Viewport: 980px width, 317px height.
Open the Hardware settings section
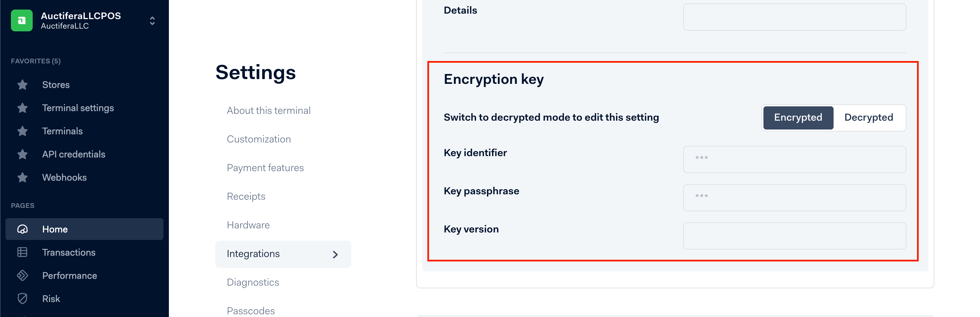248,225
